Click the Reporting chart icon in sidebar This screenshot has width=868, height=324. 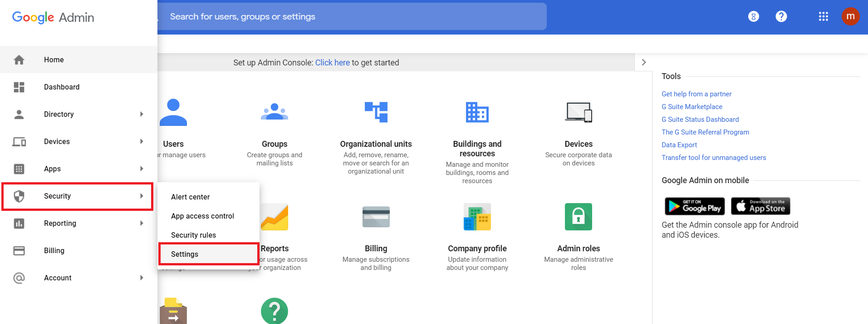(x=19, y=223)
